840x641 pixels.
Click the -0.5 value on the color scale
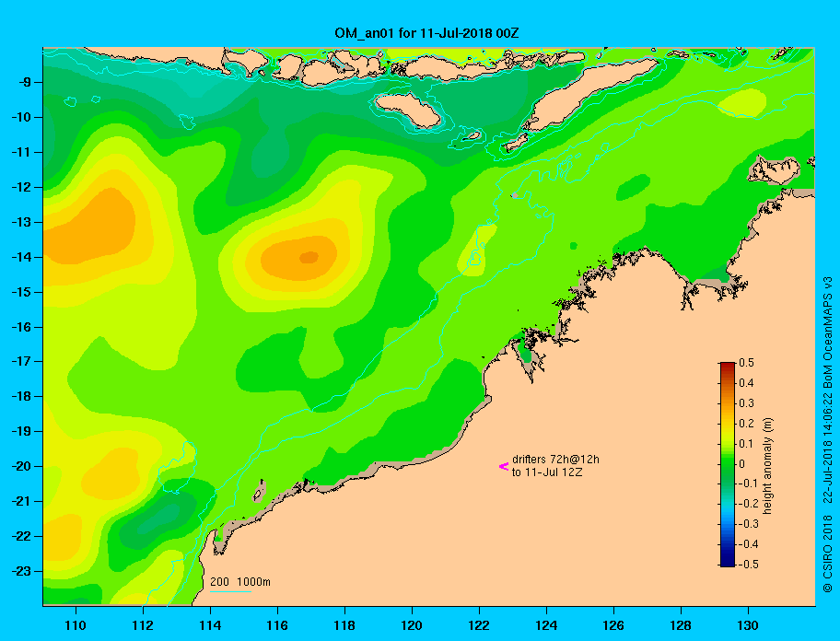pyautogui.click(x=748, y=565)
